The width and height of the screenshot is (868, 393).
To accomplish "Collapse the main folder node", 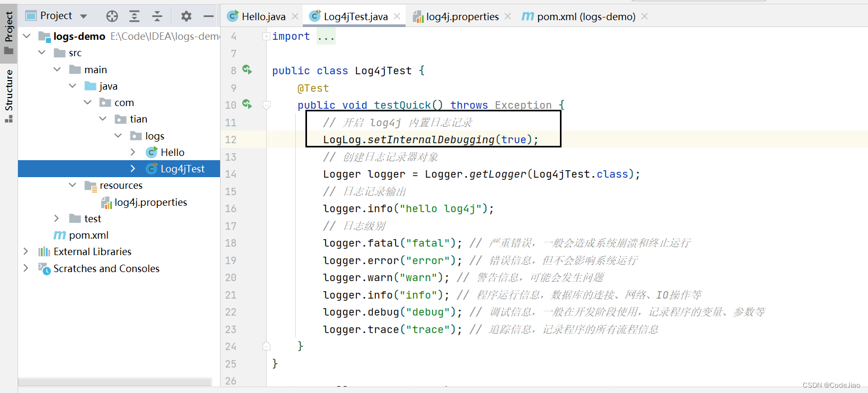I will click(57, 69).
